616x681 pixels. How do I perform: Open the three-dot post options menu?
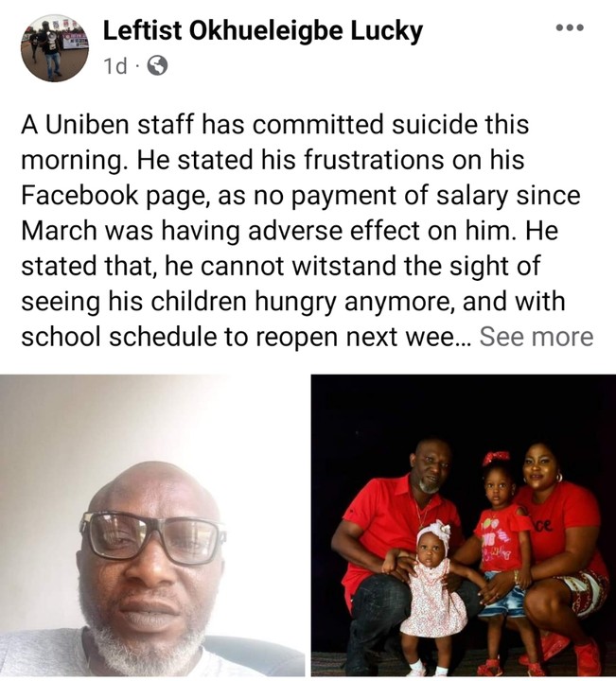(x=570, y=27)
